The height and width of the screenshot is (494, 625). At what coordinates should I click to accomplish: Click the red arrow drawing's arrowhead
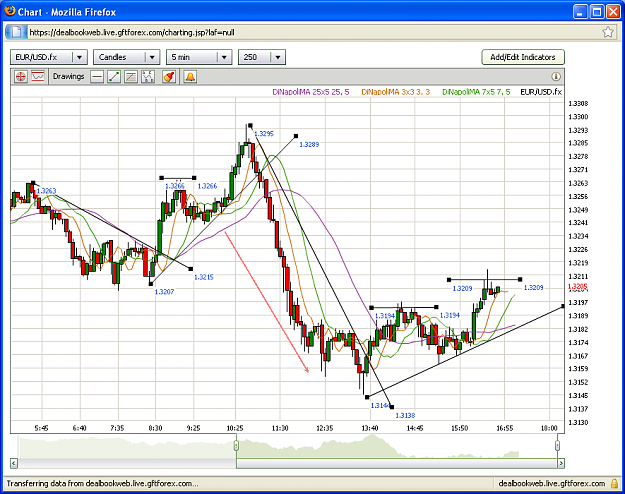click(307, 369)
